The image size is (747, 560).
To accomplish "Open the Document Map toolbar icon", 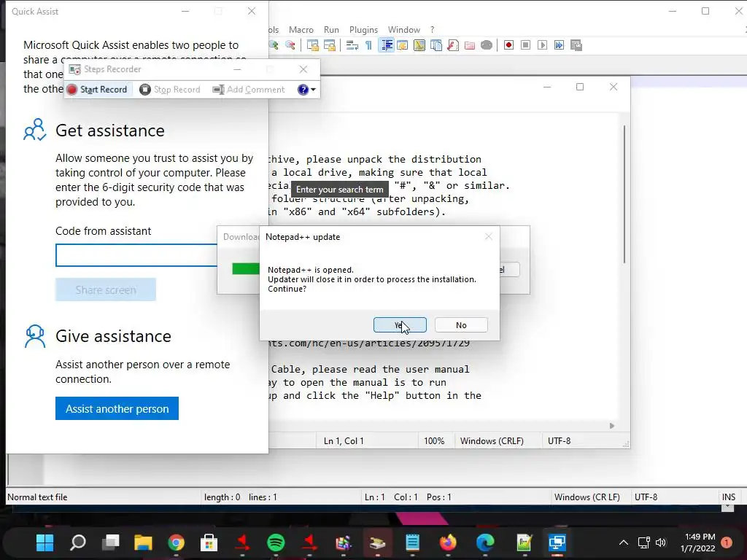I will 419,45.
